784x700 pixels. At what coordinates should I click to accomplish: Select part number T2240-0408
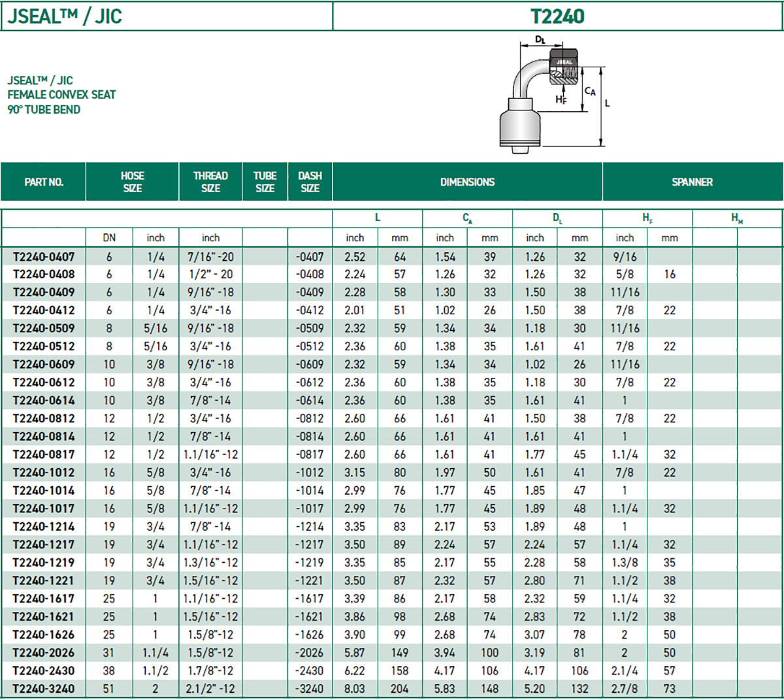pos(44,275)
